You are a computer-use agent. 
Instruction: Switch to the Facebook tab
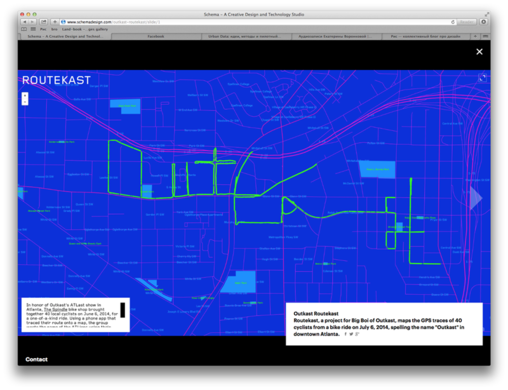click(156, 36)
